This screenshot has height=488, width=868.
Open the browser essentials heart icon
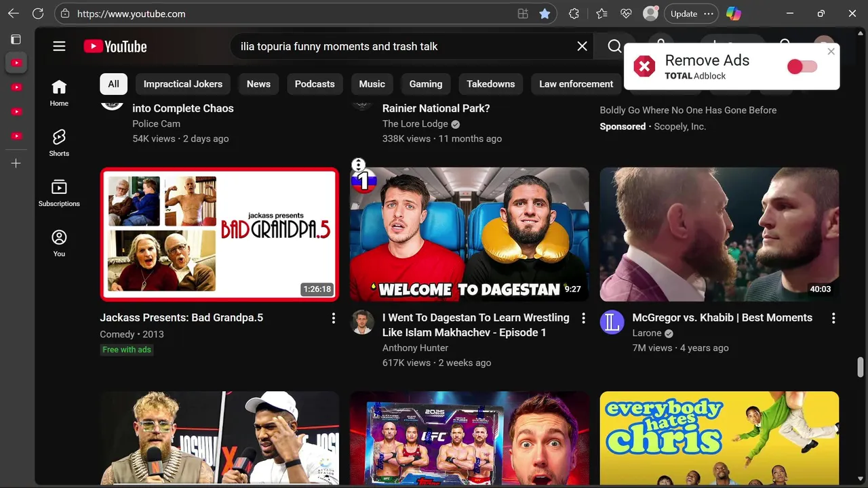pos(626,14)
